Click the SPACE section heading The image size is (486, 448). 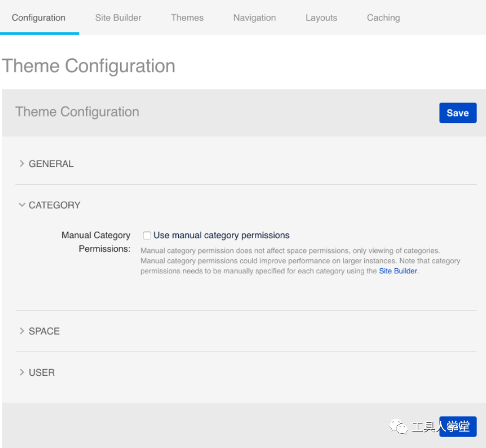(44, 331)
